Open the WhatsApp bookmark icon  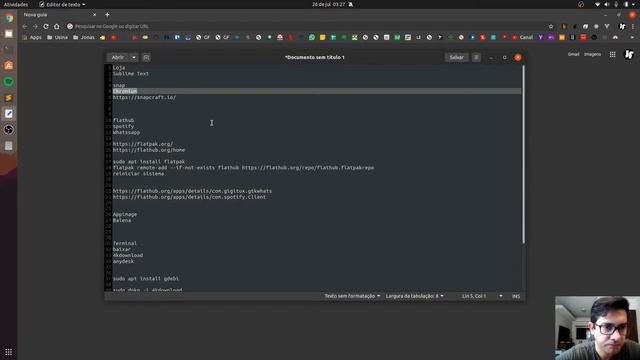point(312,37)
